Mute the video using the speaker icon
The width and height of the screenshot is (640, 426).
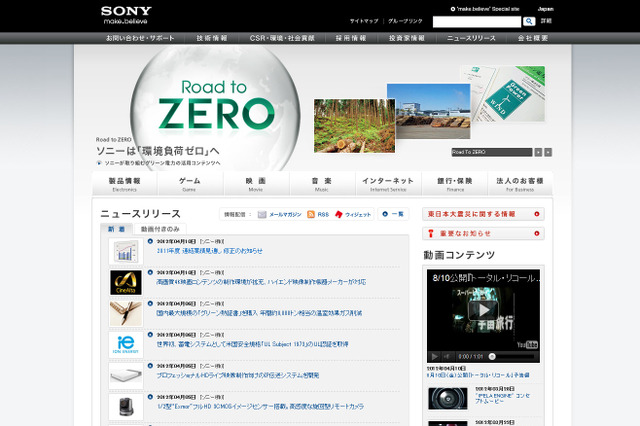[447, 357]
